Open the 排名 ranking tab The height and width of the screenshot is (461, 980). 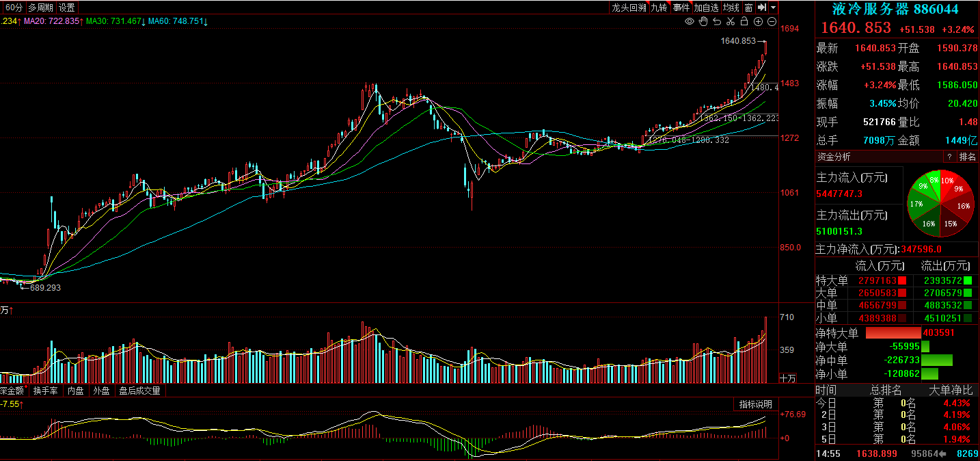click(x=968, y=157)
